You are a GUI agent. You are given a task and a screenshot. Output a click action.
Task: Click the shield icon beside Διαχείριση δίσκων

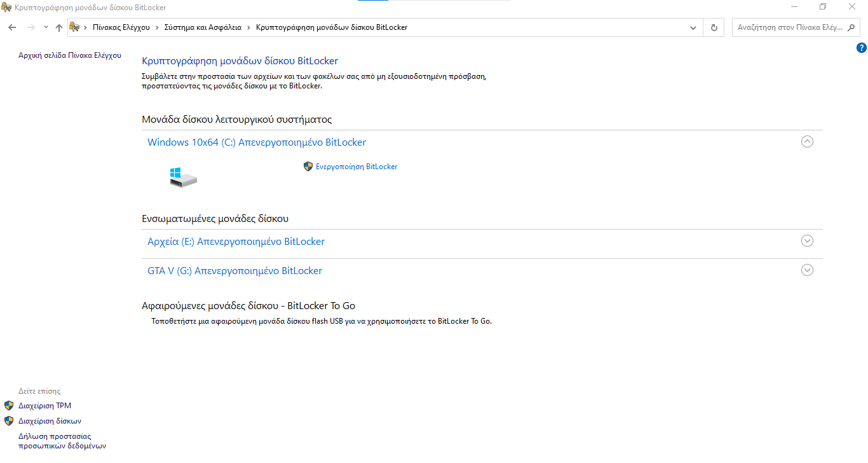[9, 421]
